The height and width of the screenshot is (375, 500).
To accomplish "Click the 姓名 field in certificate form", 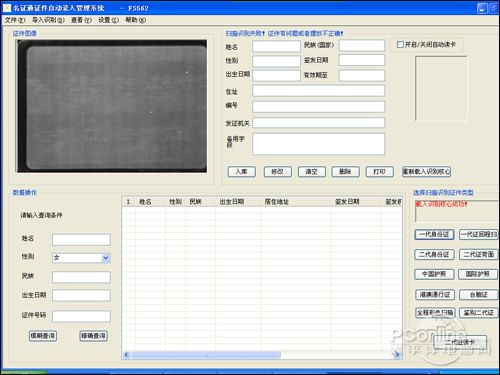I will [276, 46].
